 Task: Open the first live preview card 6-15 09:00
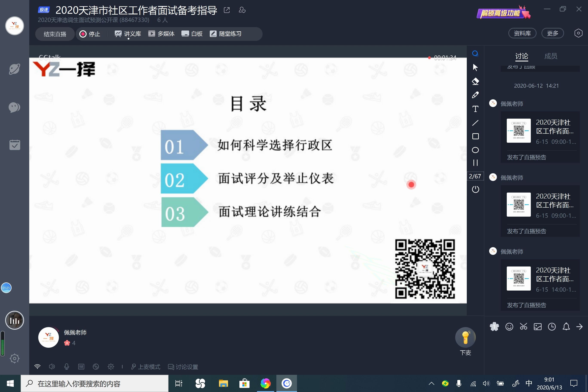[540, 137]
